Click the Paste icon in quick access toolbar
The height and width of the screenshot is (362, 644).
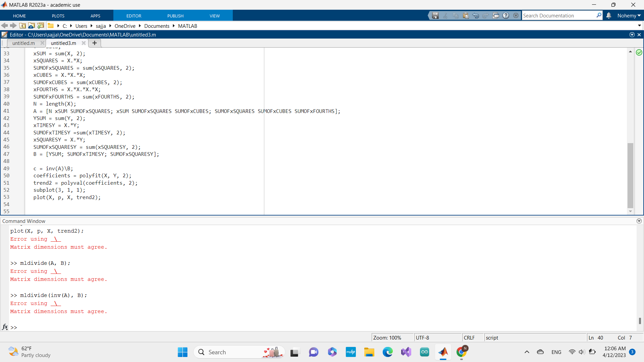(466, 15)
